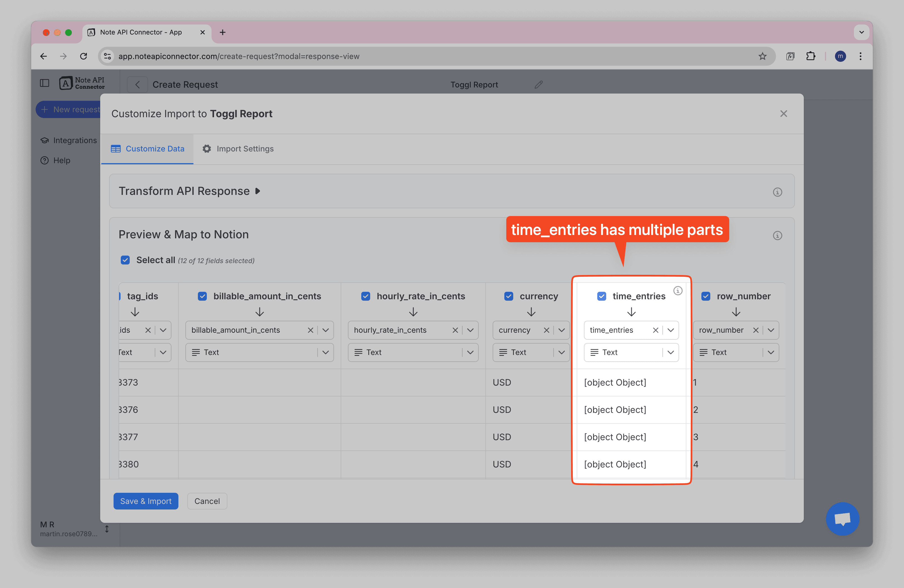Viewport: 904px width, 588px height.
Task: Click the Cancel button
Action: pos(207,501)
